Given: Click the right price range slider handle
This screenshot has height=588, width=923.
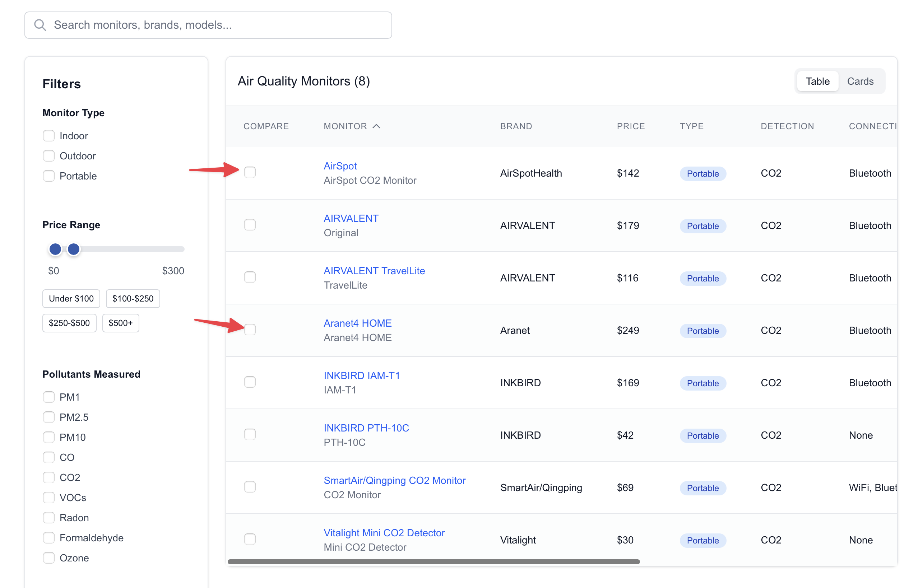Looking at the screenshot, I should click(x=74, y=249).
